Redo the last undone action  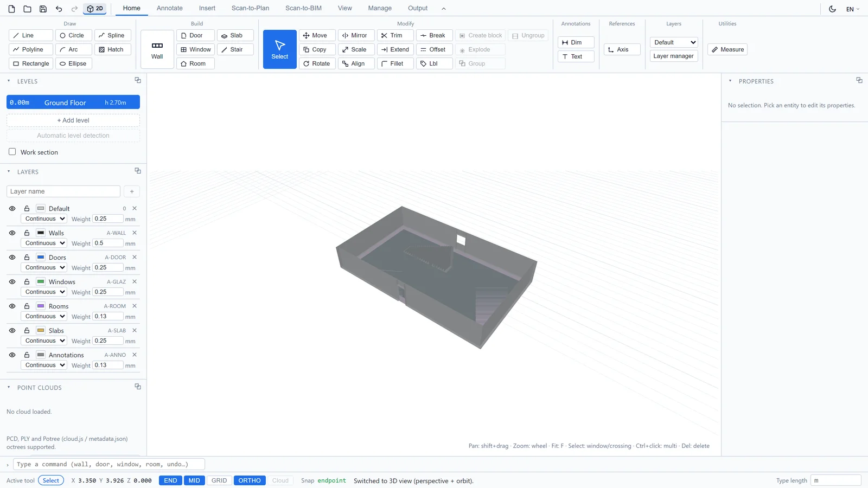point(74,9)
